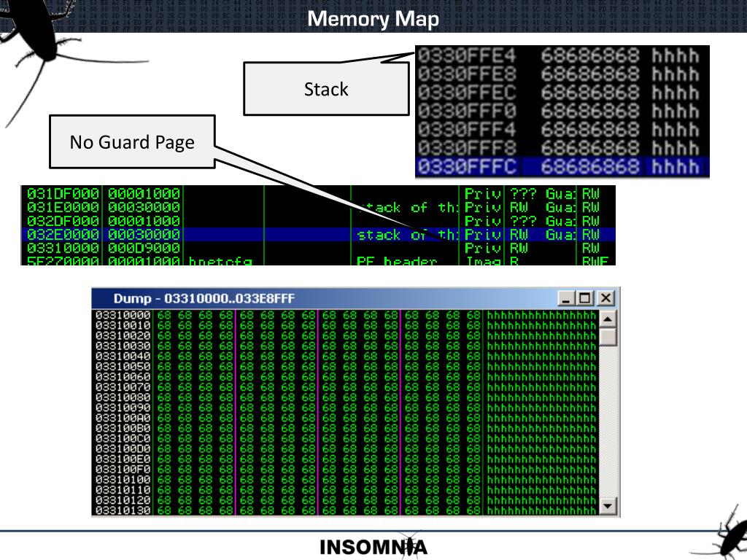The height and width of the screenshot is (560, 747).
Task: Click the Memory Map slide title
Action: (x=373, y=19)
